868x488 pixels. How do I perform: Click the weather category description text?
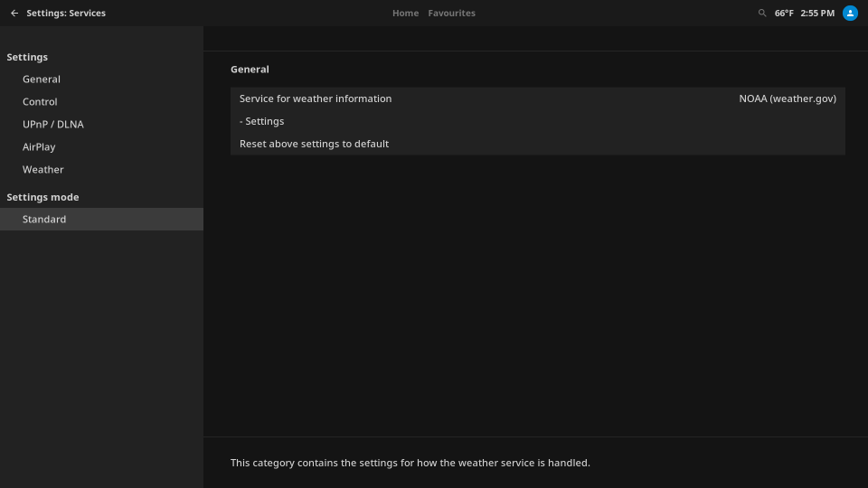tap(410, 463)
